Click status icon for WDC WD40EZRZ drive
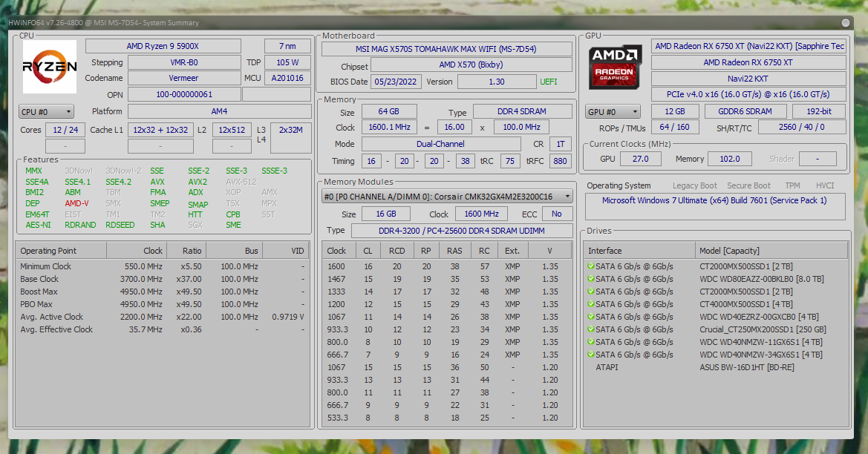868x454 pixels. click(x=591, y=317)
